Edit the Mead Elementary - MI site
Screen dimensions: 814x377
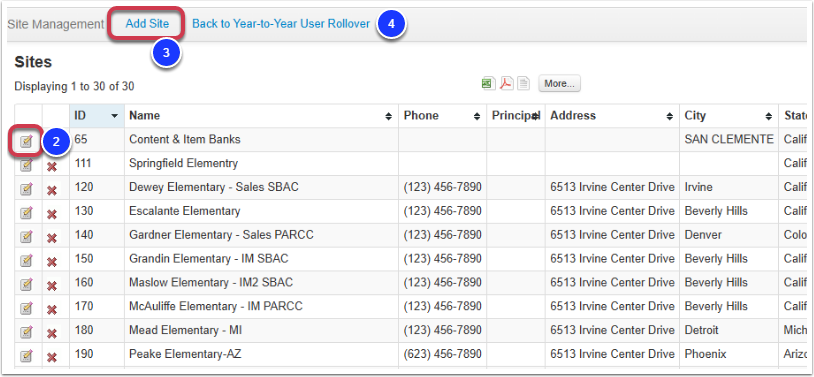26,333
